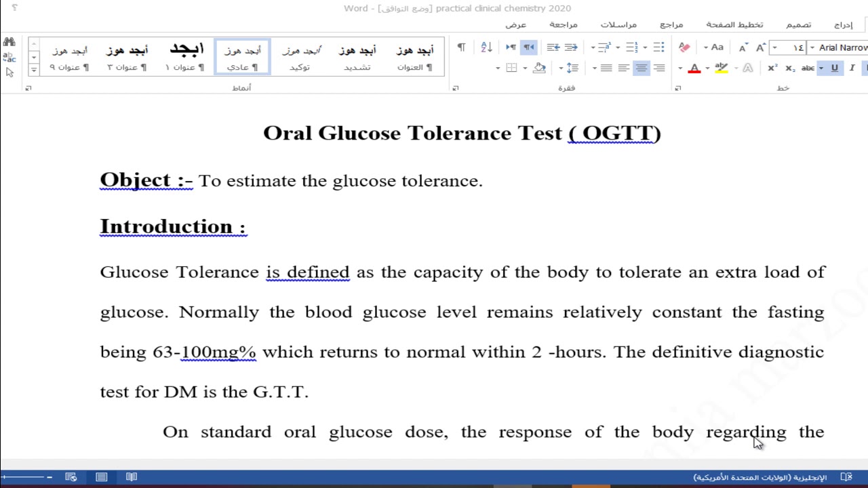
Task: Toggle underline formatting
Action: 835,68
